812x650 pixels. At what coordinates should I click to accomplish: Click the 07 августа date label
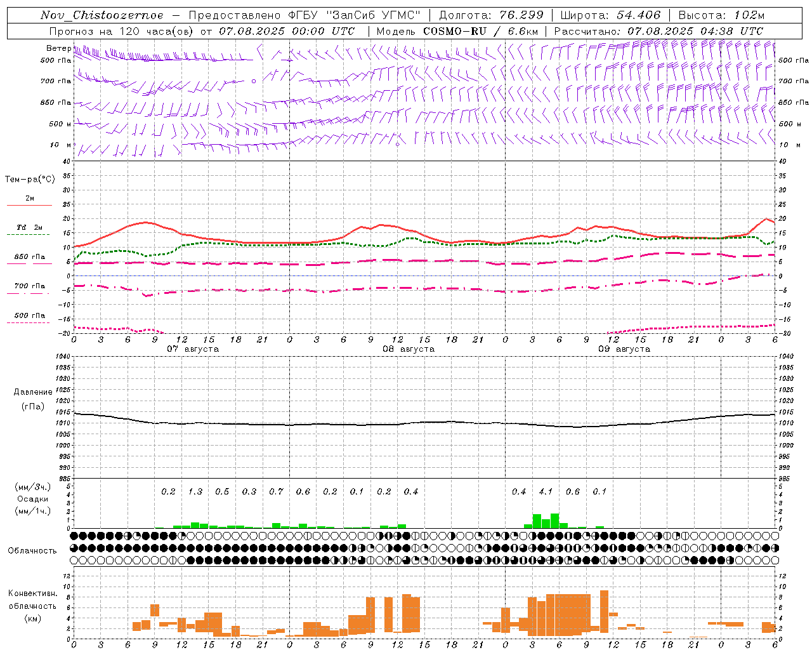[193, 349]
